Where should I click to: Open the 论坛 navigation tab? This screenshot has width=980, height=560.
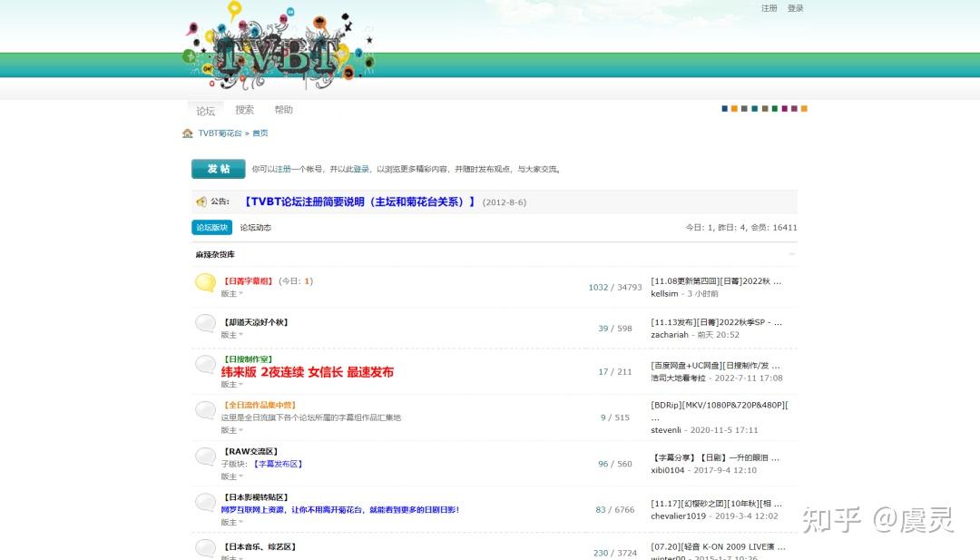(x=206, y=111)
